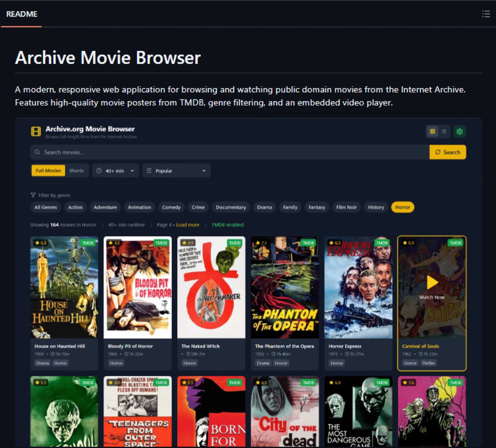Select the Full Movies toggle
496x448 pixels.
pyautogui.click(x=48, y=170)
